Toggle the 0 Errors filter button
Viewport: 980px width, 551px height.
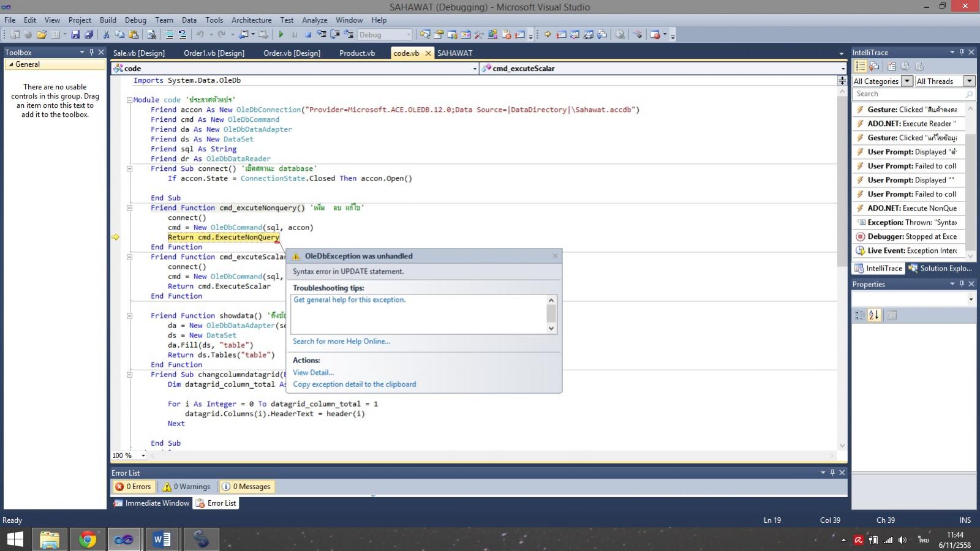coord(133,487)
